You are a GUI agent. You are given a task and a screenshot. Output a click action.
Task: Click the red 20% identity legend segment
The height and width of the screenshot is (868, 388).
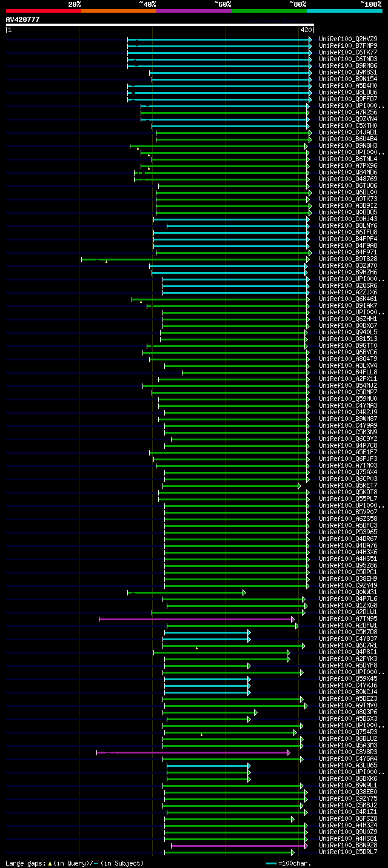click(x=43, y=11)
